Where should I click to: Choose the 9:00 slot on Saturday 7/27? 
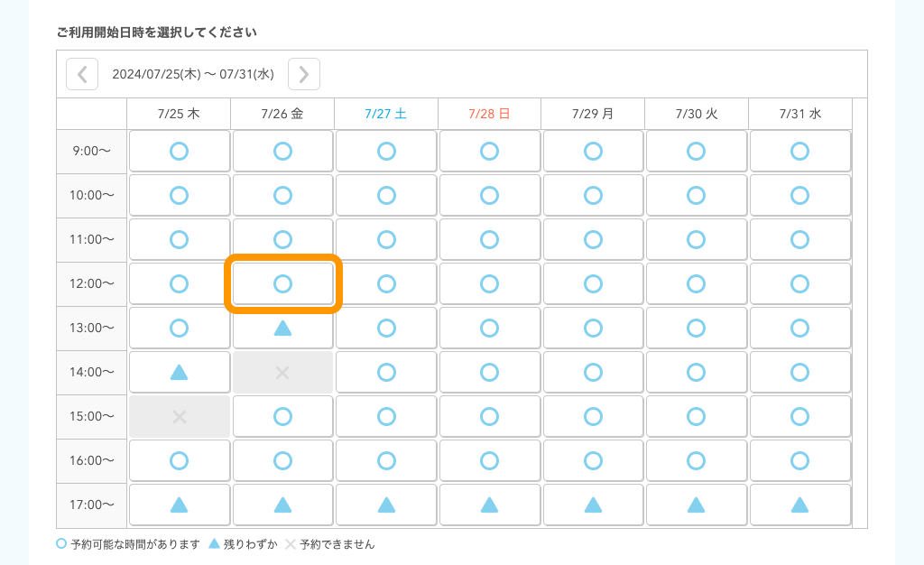386,151
